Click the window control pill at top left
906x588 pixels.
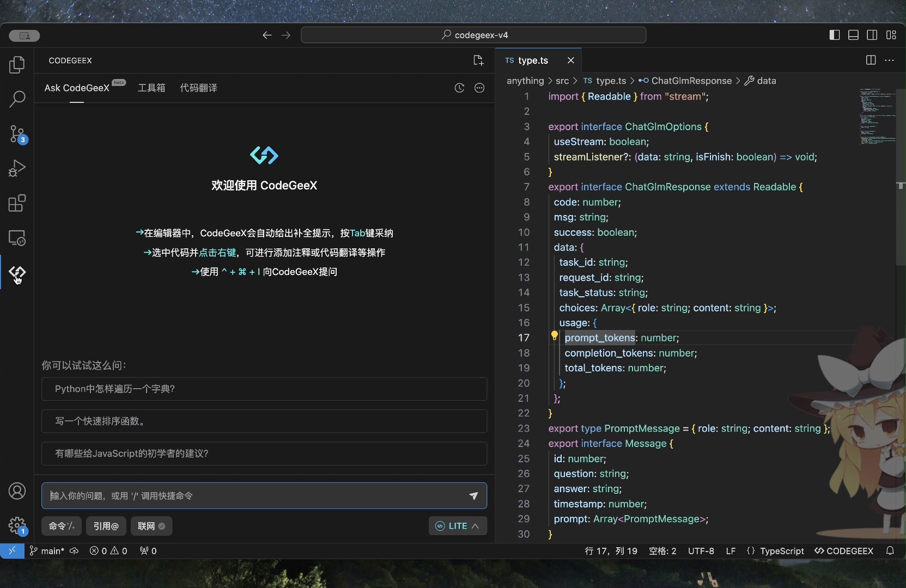tap(25, 36)
